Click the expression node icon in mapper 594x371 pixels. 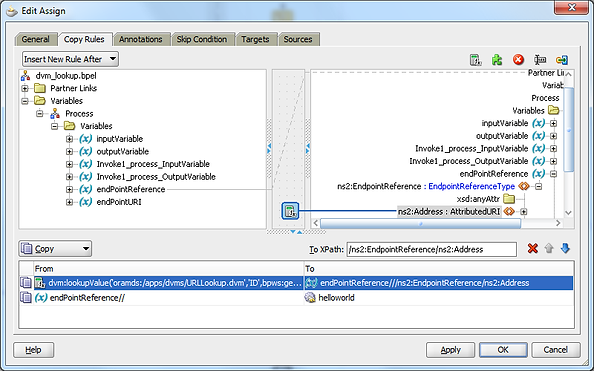point(290,211)
